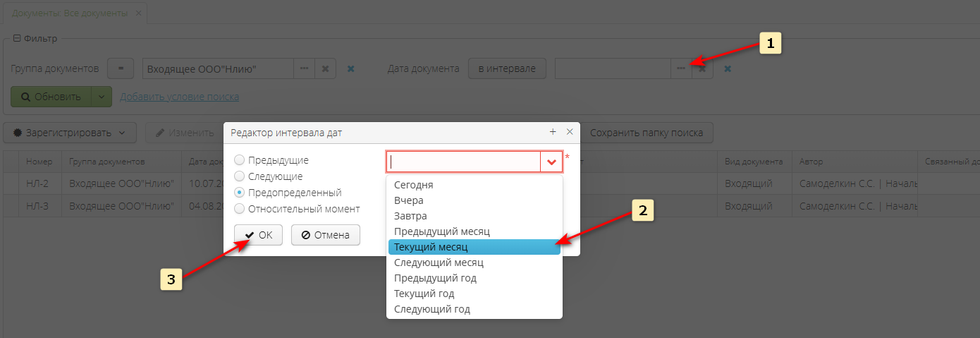
Task: Choose Завтра from the list
Action: pos(474,216)
